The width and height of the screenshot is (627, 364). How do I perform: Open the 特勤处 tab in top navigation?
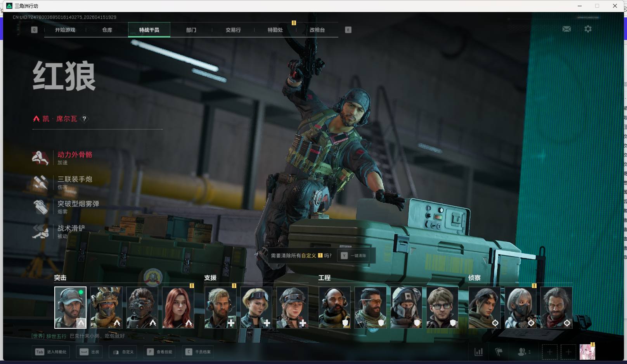[275, 30]
